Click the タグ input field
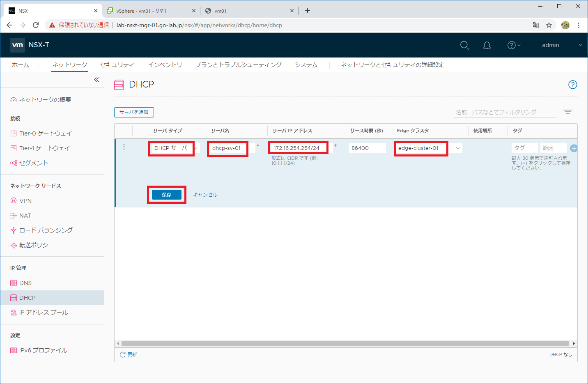Screen dimensions: 588x384 coord(525,148)
